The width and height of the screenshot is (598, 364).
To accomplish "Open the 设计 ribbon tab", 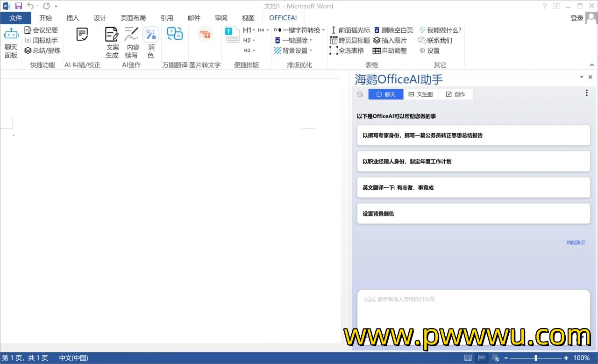I will click(x=100, y=18).
